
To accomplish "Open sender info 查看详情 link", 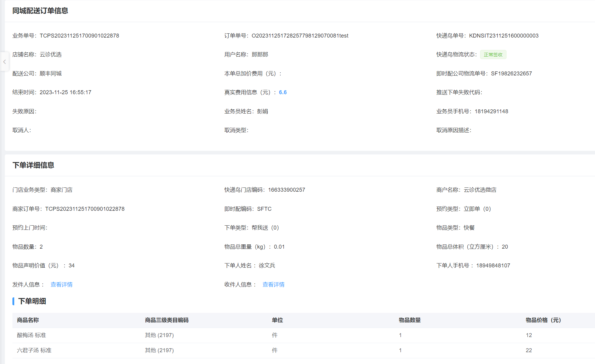I will (62, 285).
